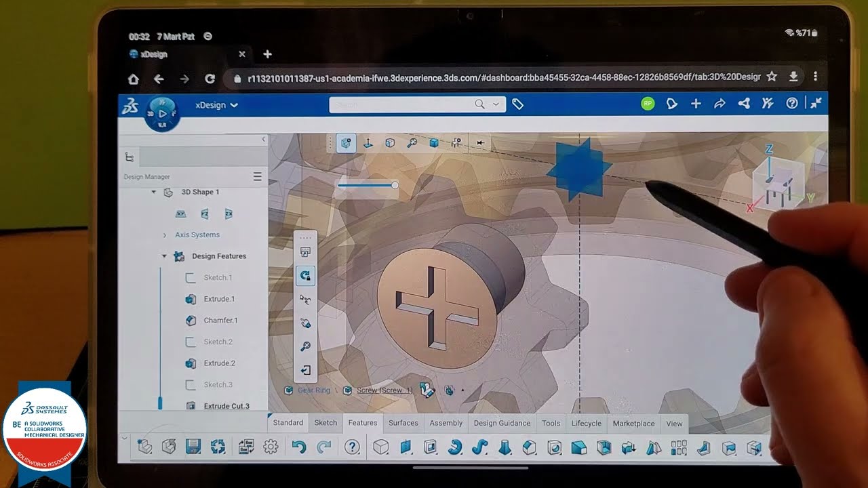This screenshot has width=868, height=488.
Task: Toggle the highlighted view mode button
Action: click(x=347, y=143)
